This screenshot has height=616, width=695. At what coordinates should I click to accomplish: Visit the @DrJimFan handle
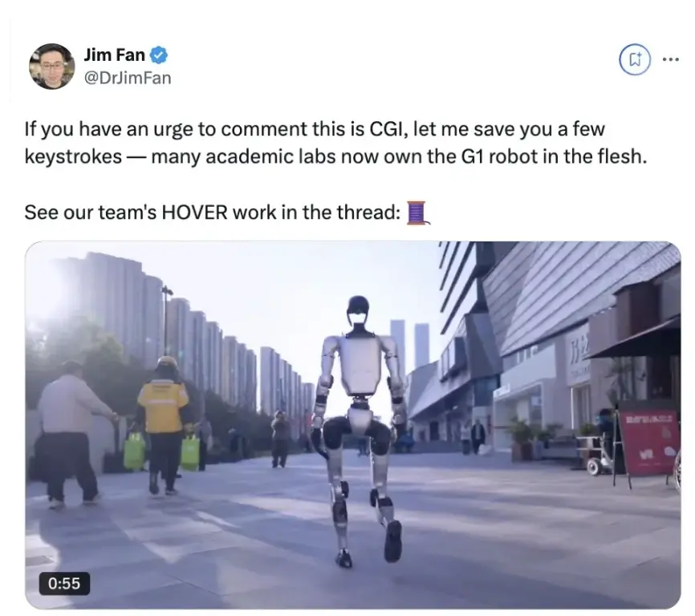pos(128,78)
